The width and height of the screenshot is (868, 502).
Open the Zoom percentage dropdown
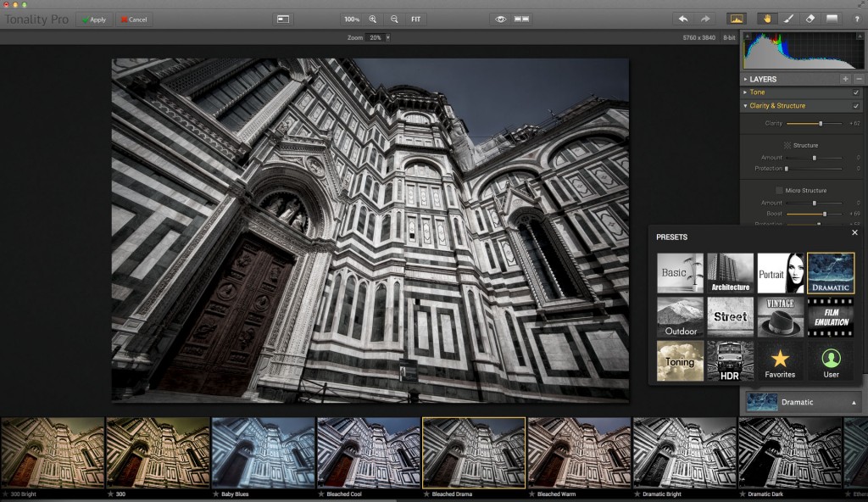pyautogui.click(x=387, y=37)
